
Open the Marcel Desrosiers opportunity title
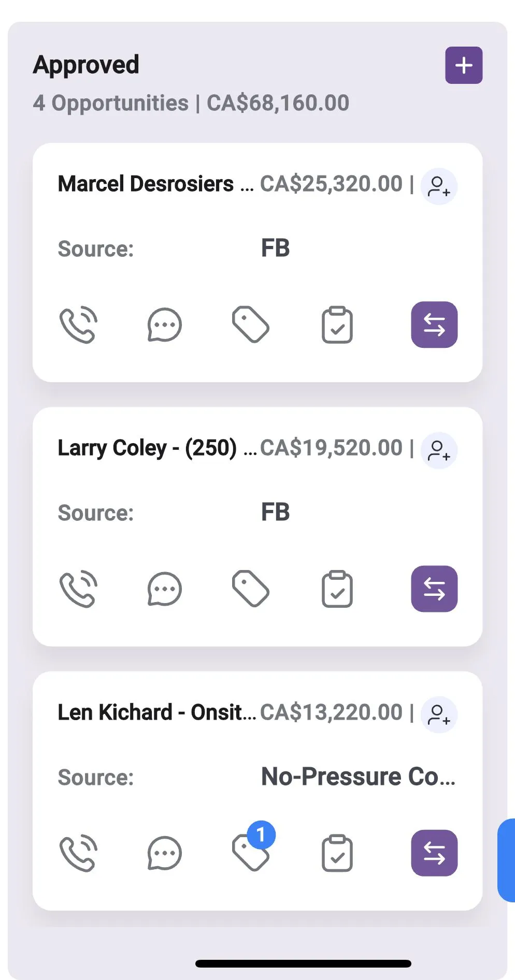point(146,184)
